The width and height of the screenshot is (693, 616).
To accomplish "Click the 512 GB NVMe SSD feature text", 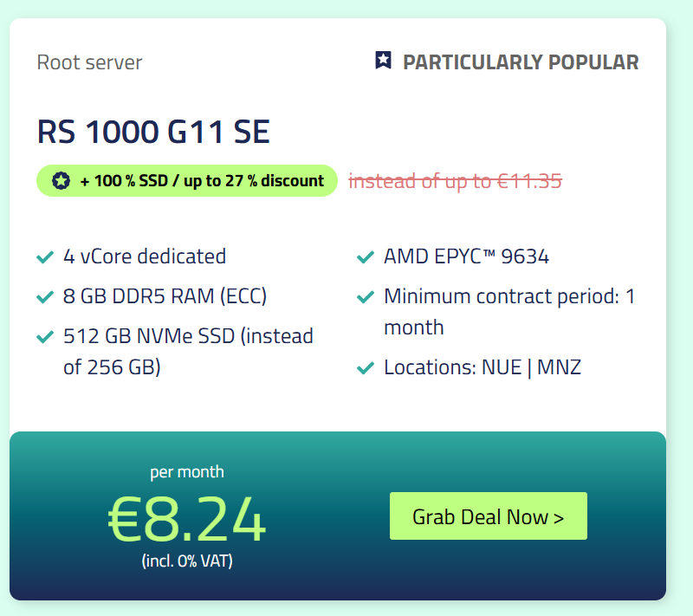I will (x=188, y=351).
